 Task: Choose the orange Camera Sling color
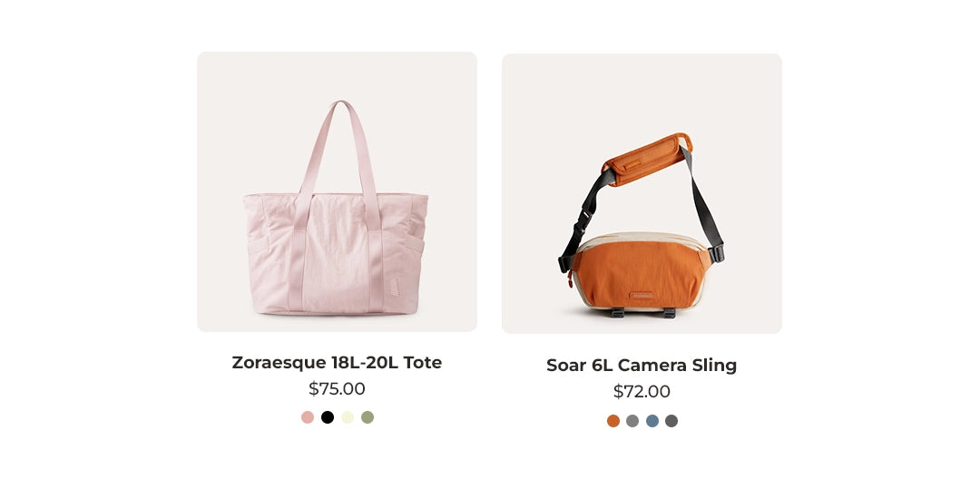tap(613, 421)
